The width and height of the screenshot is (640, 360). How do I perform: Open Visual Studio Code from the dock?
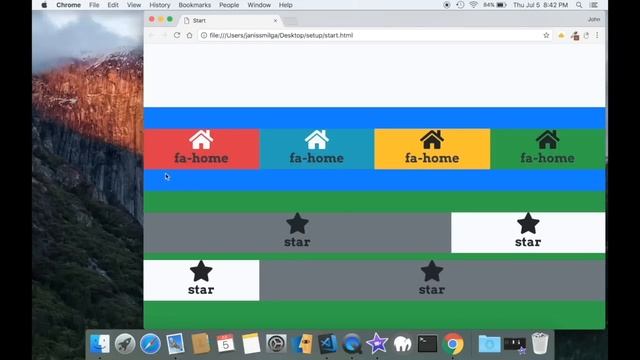tap(327, 344)
